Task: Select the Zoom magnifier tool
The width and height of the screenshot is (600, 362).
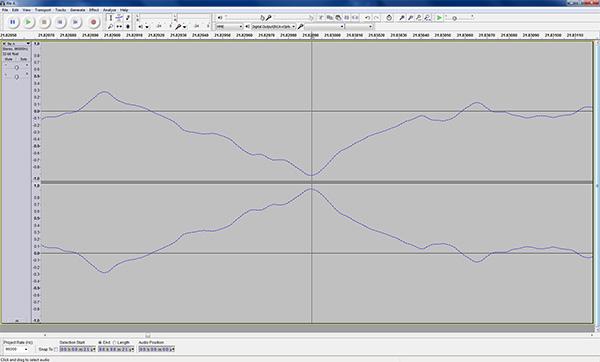Action: click(111, 26)
